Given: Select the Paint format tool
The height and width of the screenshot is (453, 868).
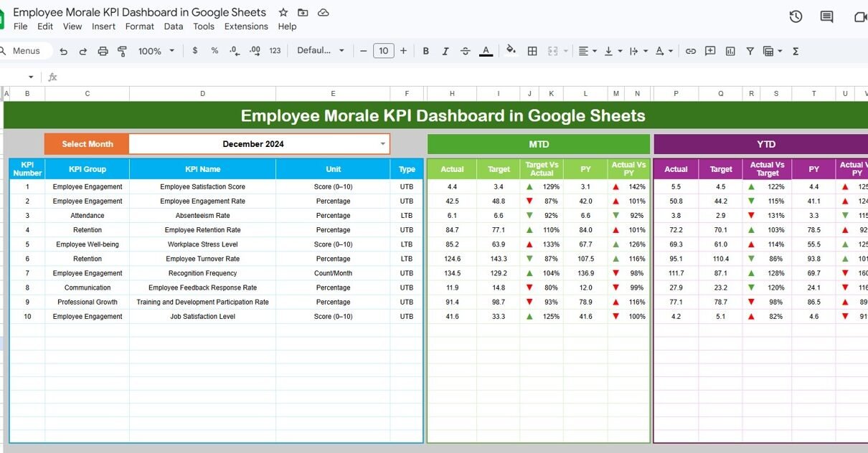Looking at the screenshot, I should point(122,51).
